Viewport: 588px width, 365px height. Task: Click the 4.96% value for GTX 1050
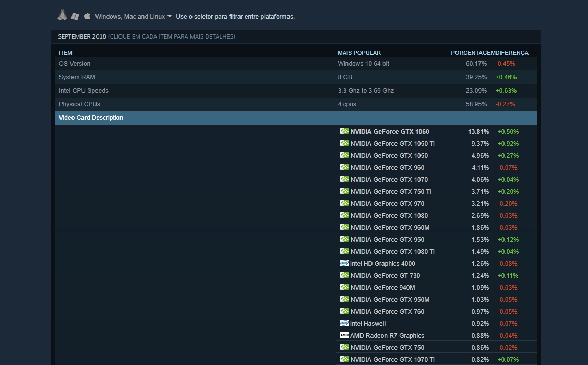tap(480, 156)
